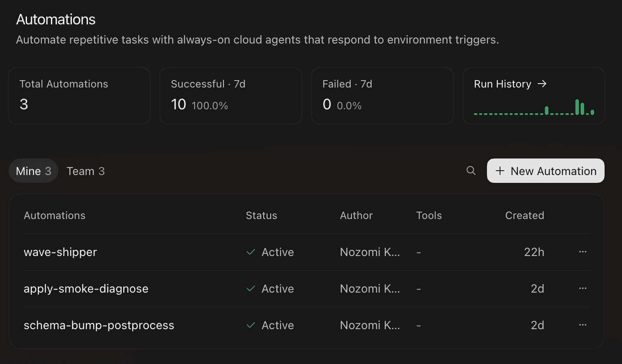Switch to the Mine tab
This screenshot has height=364, width=622.
pyautogui.click(x=34, y=171)
